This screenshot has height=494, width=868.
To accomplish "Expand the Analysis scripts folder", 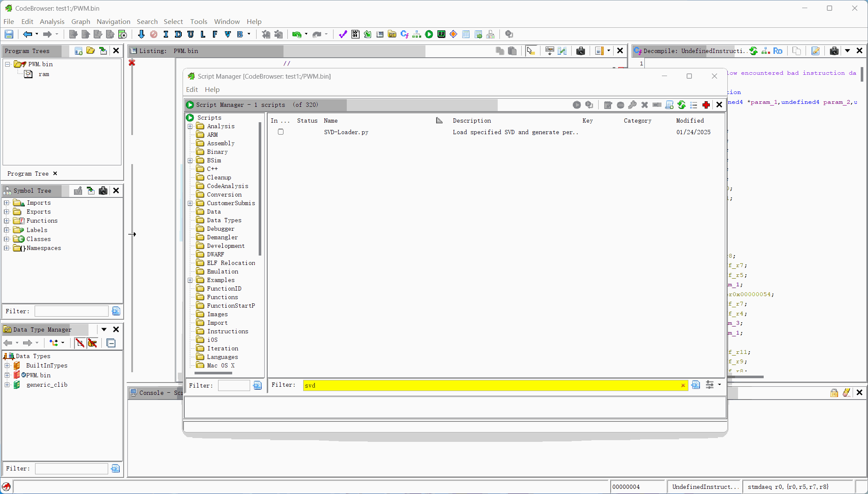I will coord(190,126).
